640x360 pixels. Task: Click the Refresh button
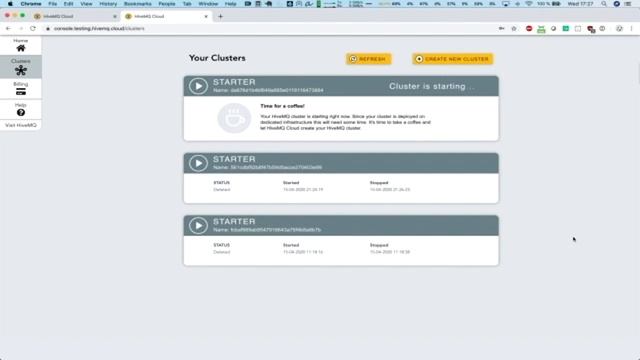[x=369, y=59]
